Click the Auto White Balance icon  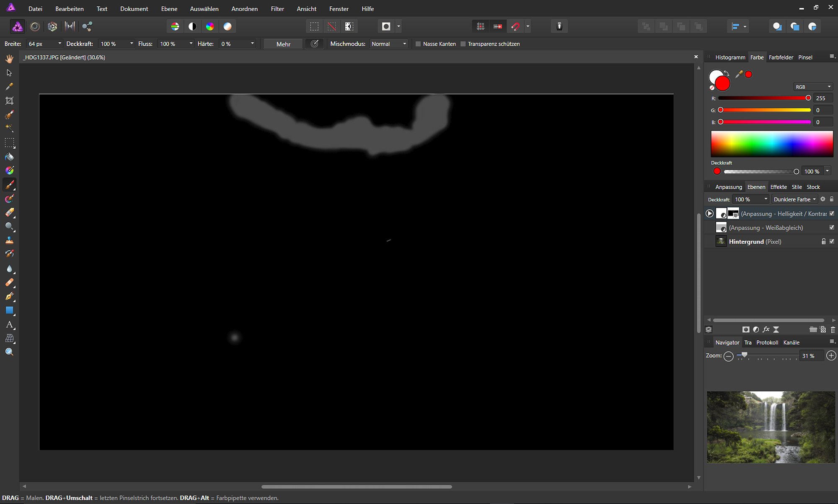click(228, 26)
